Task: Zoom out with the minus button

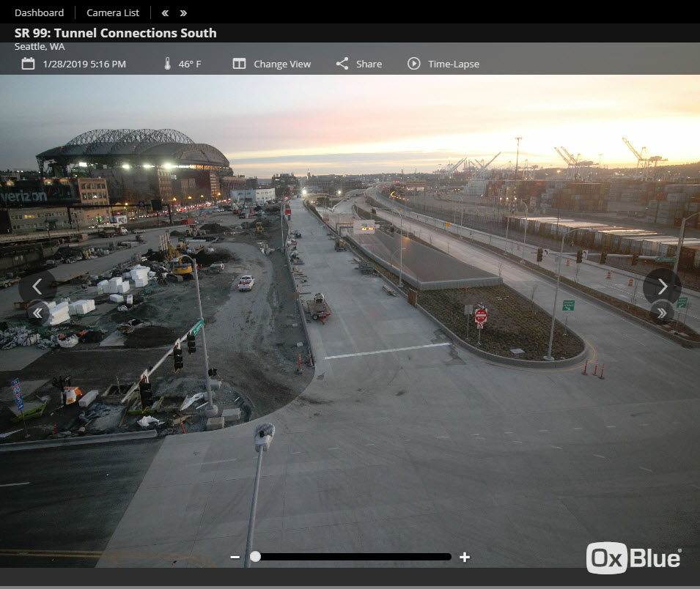Action: 235,557
